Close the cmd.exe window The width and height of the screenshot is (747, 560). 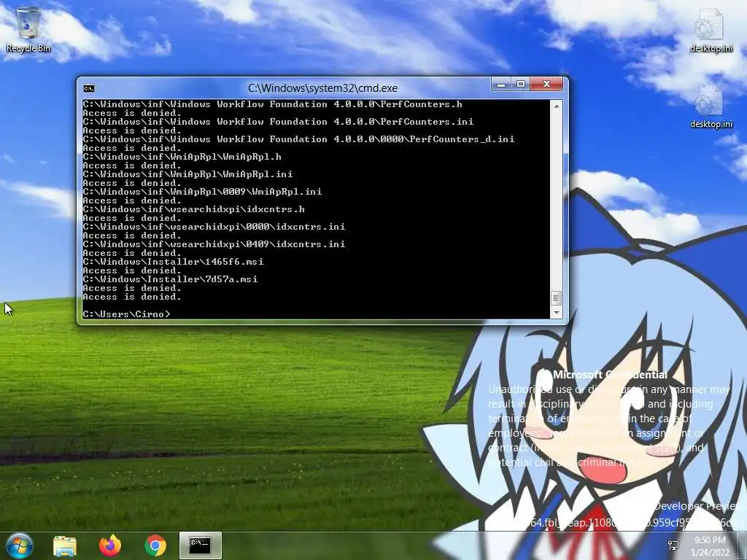546,85
